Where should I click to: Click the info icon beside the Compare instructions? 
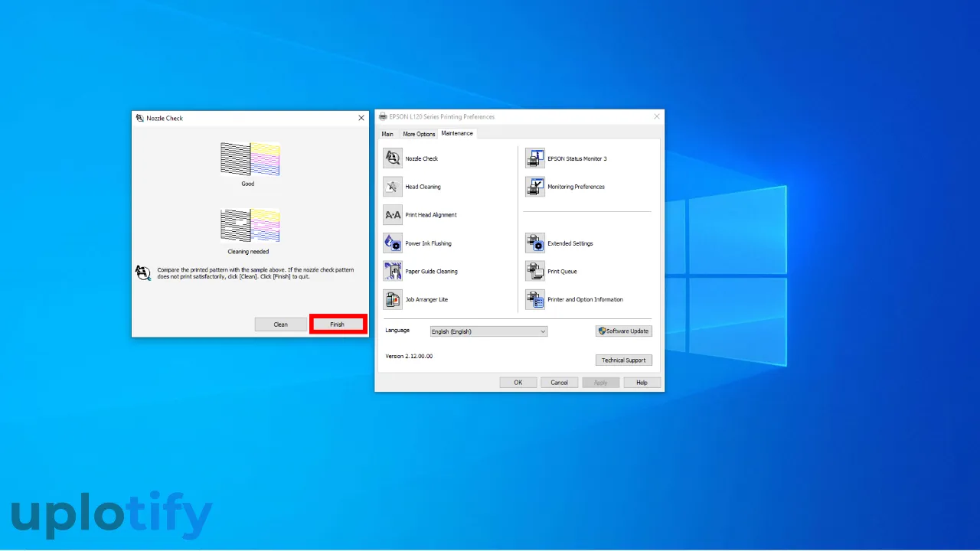[x=143, y=272]
